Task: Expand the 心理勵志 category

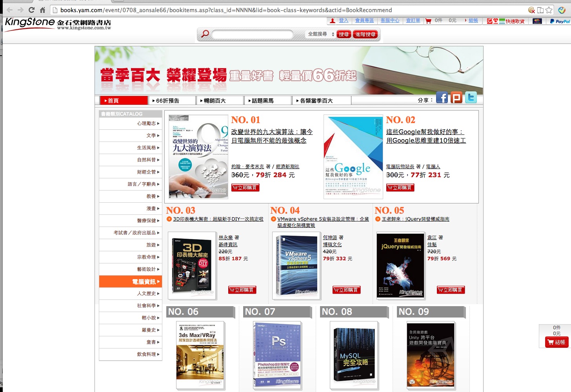Action: click(x=131, y=123)
